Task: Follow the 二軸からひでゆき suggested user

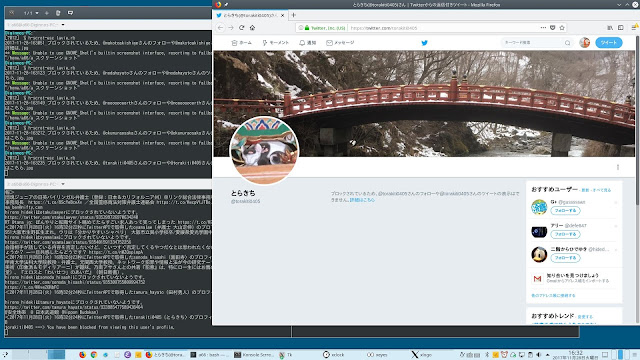Action: click(x=565, y=258)
